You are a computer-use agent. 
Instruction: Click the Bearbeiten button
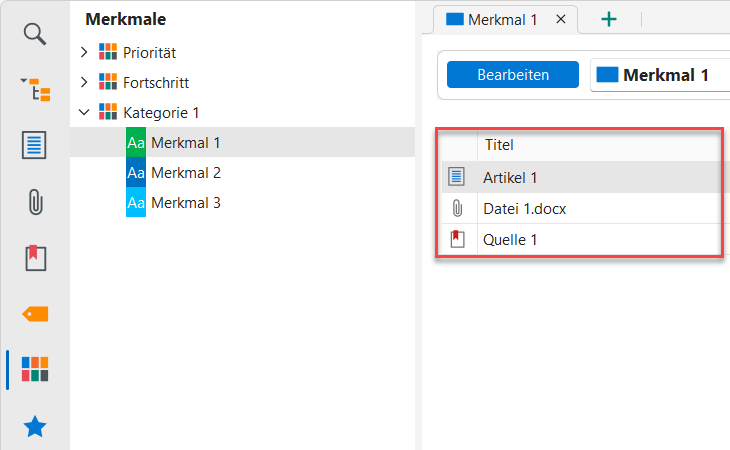point(512,75)
